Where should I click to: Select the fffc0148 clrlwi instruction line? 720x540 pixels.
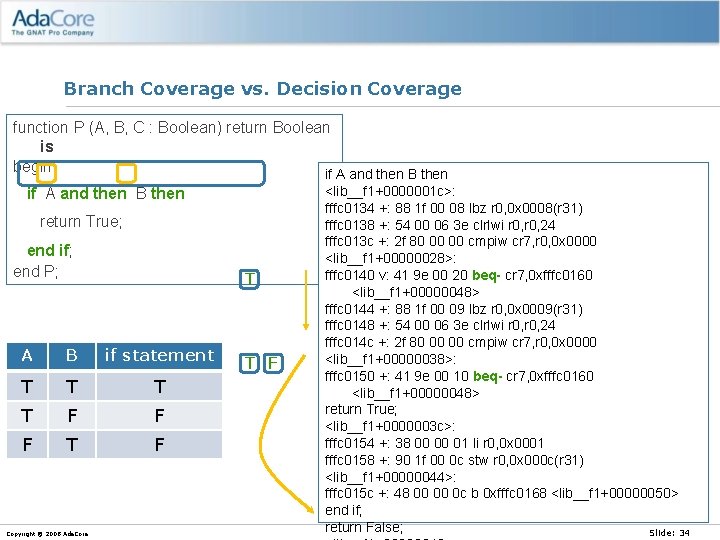tap(440, 326)
